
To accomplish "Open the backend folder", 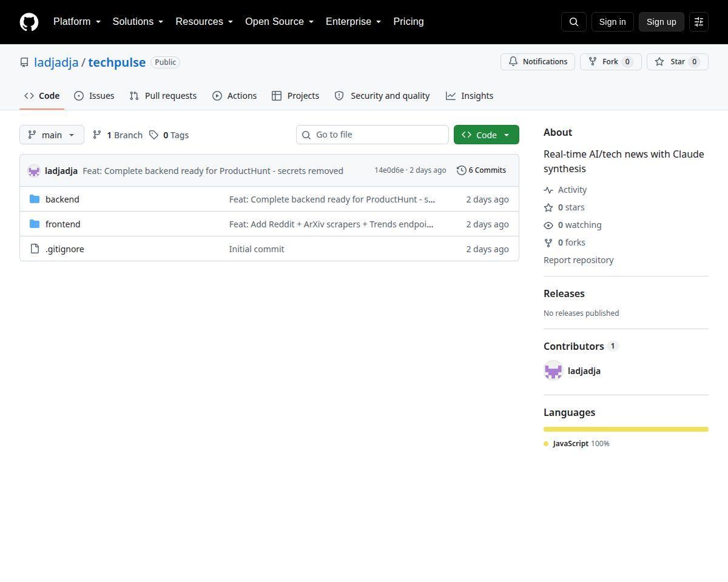I will [x=62, y=199].
